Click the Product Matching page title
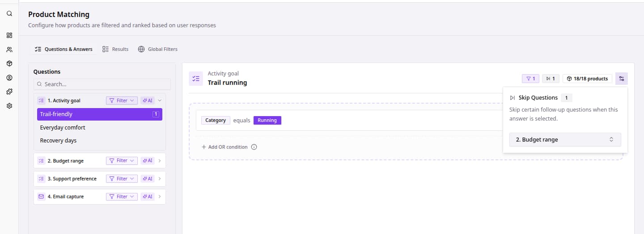Image resolution: width=644 pixels, height=234 pixels. tap(59, 15)
